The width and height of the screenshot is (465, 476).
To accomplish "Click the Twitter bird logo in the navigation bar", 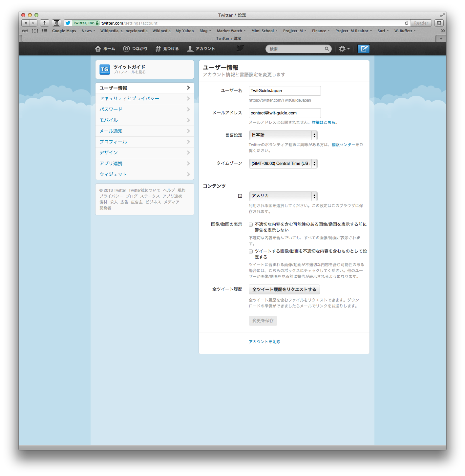I will (x=241, y=48).
